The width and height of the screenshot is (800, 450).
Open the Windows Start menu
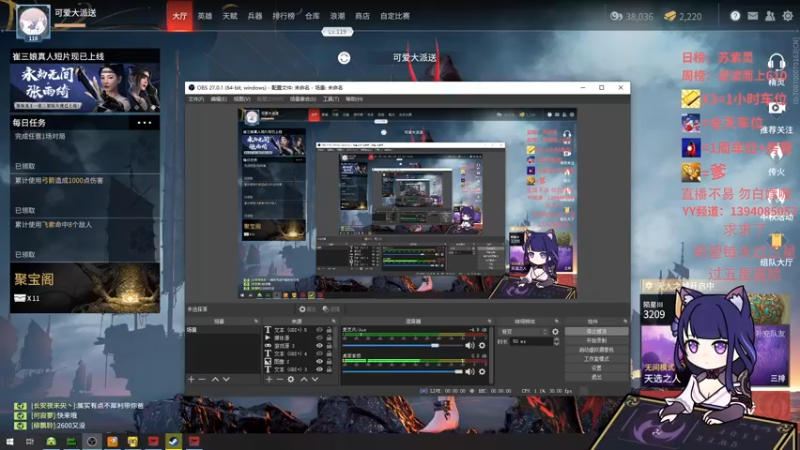[x=9, y=441]
